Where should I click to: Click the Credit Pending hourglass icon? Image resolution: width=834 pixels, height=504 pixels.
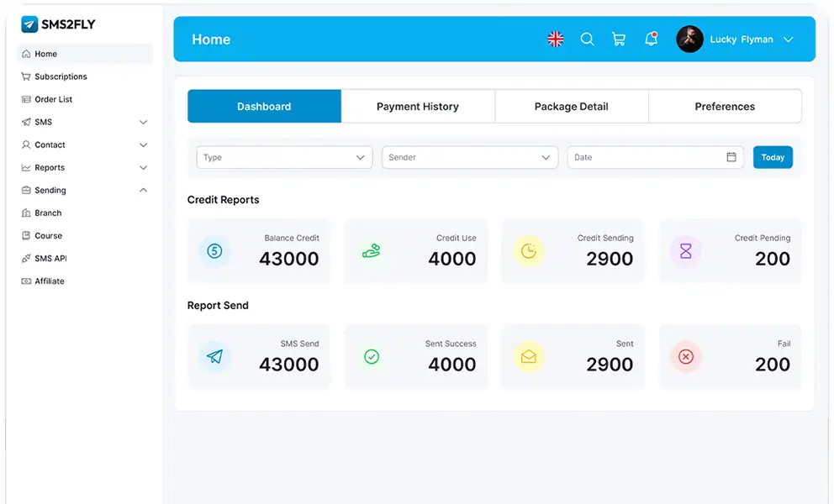[x=685, y=250]
